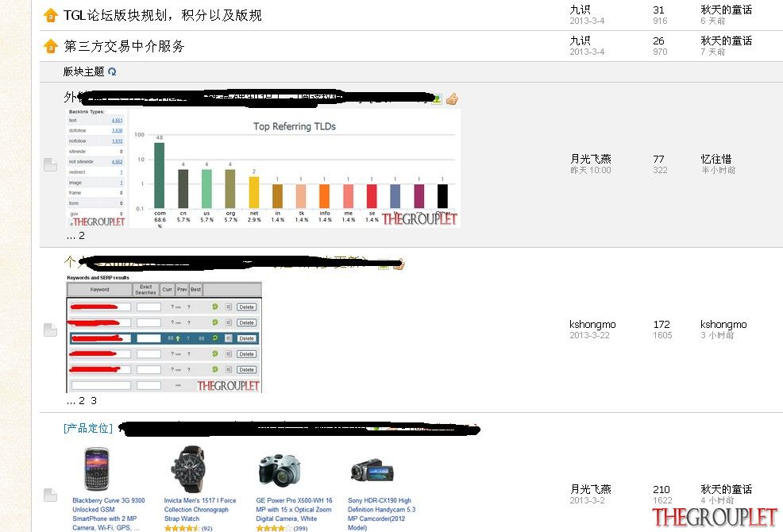Open the Keywords and SERP results thumbnail
The height and width of the screenshot is (532, 783).
[x=164, y=333]
